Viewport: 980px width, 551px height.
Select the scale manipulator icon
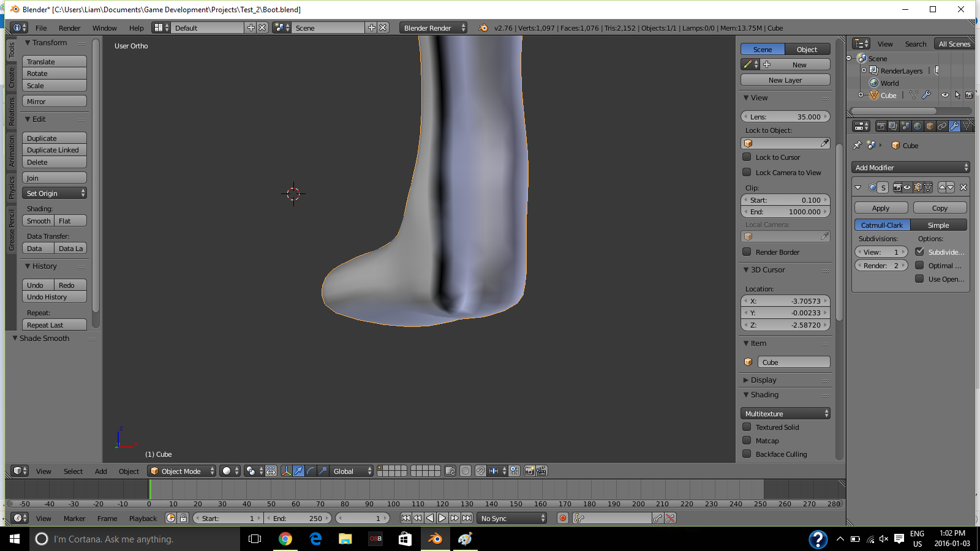pos(323,471)
